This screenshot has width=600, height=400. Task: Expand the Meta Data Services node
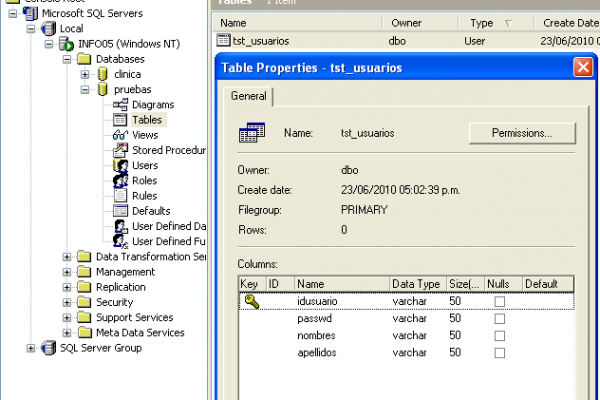[x=67, y=333]
